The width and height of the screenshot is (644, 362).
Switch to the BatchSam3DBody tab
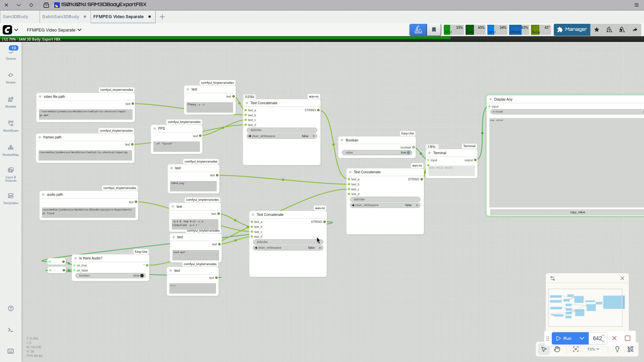[61, 16]
